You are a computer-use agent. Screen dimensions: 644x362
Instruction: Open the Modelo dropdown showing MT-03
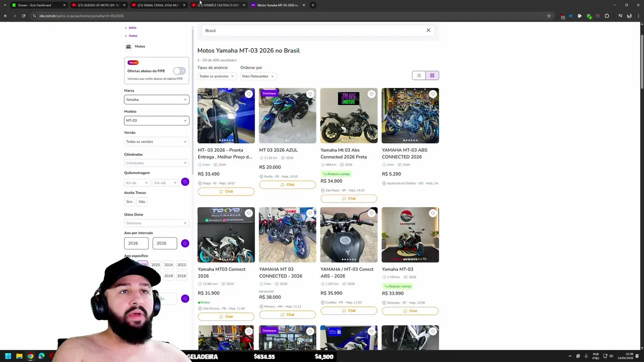pos(156,121)
